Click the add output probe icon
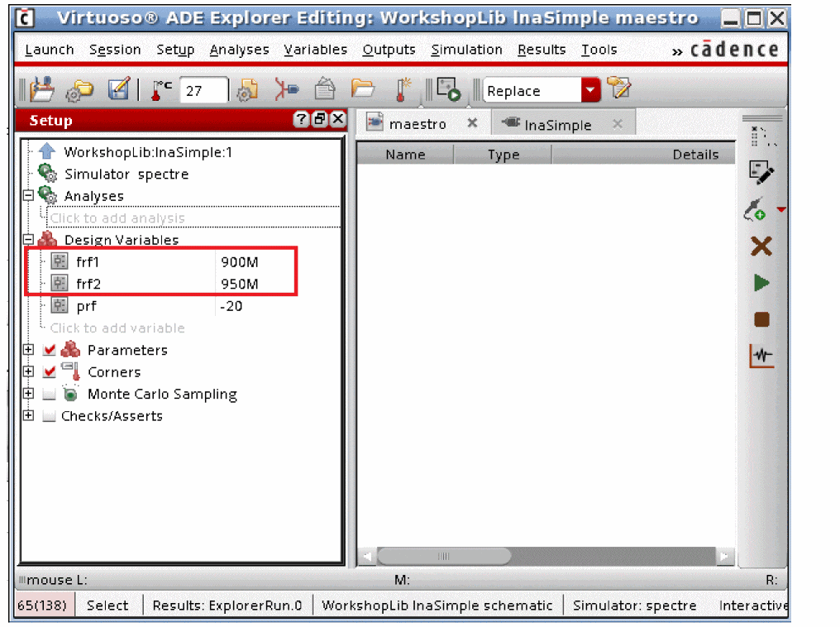Image resolution: width=840 pixels, height=627 pixels. pos(756,209)
